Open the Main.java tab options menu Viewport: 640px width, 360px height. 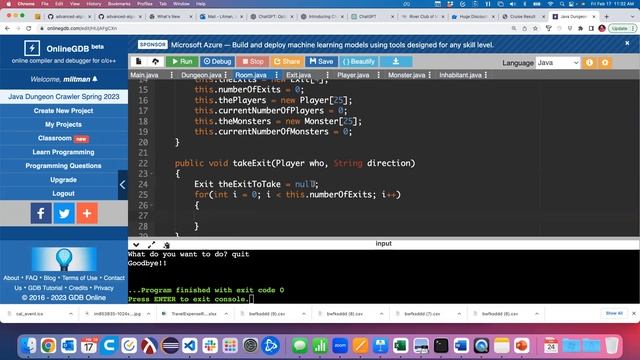tap(171, 75)
